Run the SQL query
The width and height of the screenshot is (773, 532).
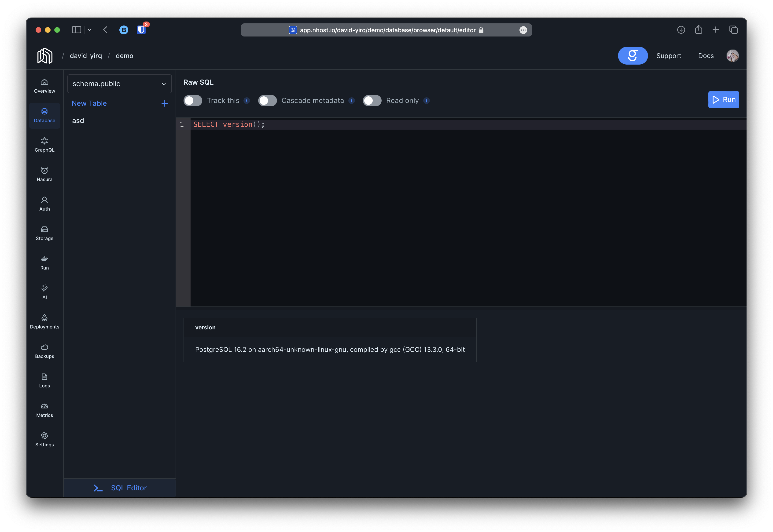(723, 100)
